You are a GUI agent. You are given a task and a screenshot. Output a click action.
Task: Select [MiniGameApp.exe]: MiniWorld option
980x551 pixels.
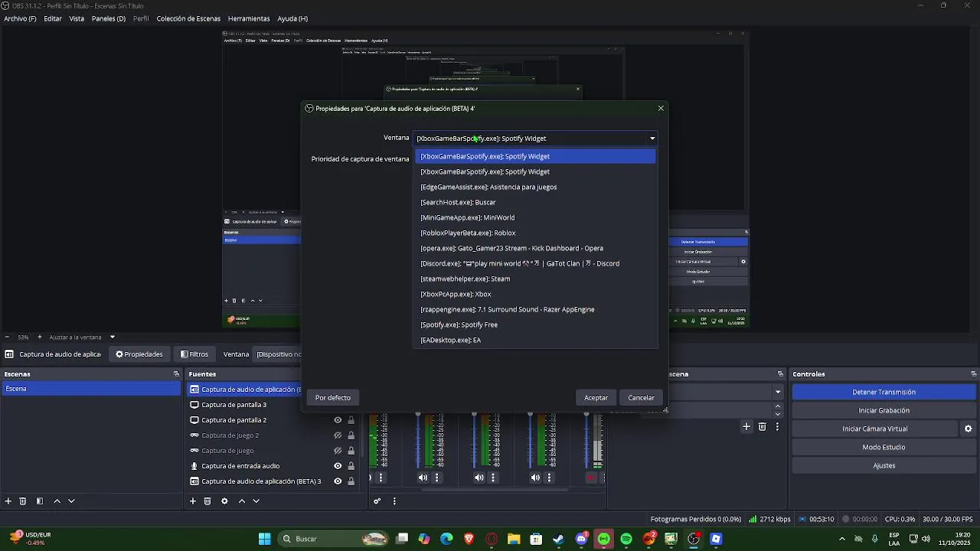click(x=535, y=217)
